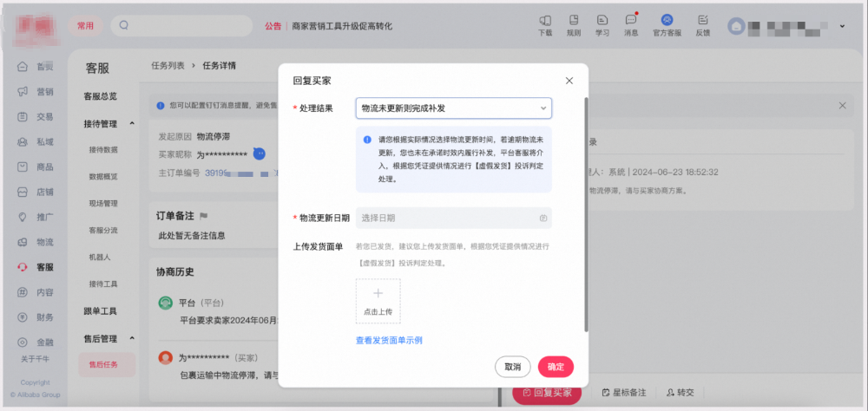Click the 订单备注 flag icon
868x411 pixels.
coord(203,216)
